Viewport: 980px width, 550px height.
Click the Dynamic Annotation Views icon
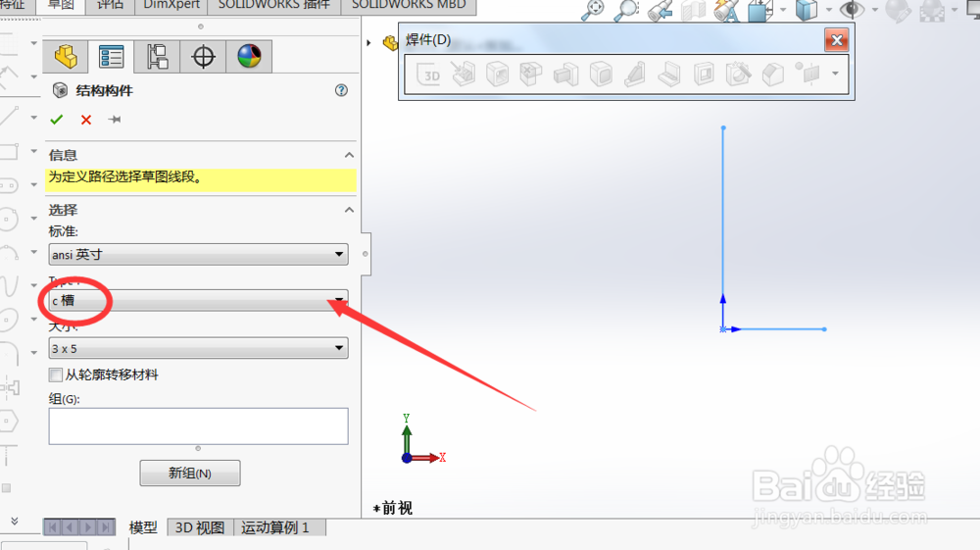click(x=726, y=10)
